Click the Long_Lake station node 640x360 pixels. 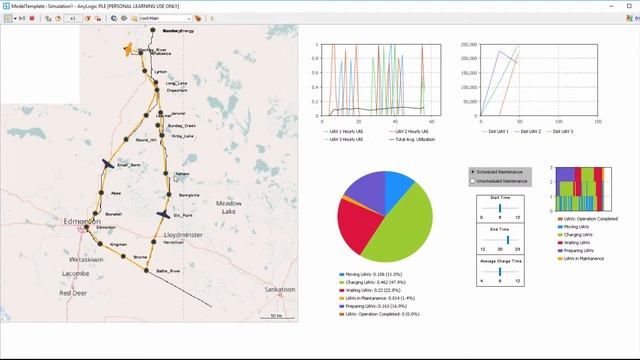156,82
